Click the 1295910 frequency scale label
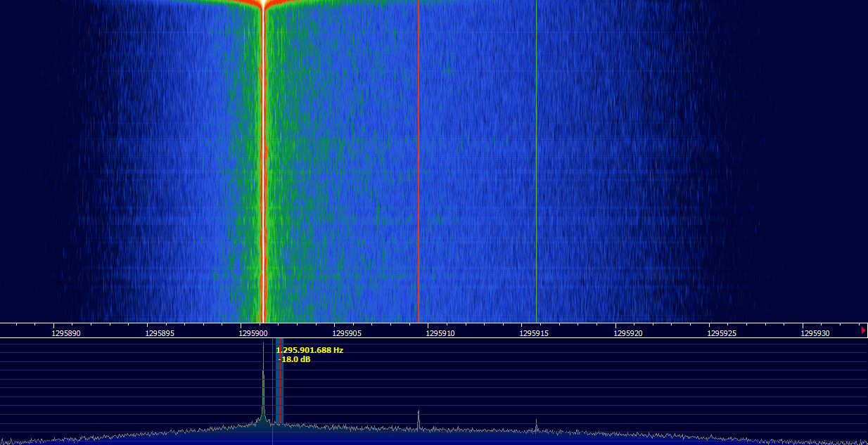The width and height of the screenshot is (868, 445). (441, 333)
